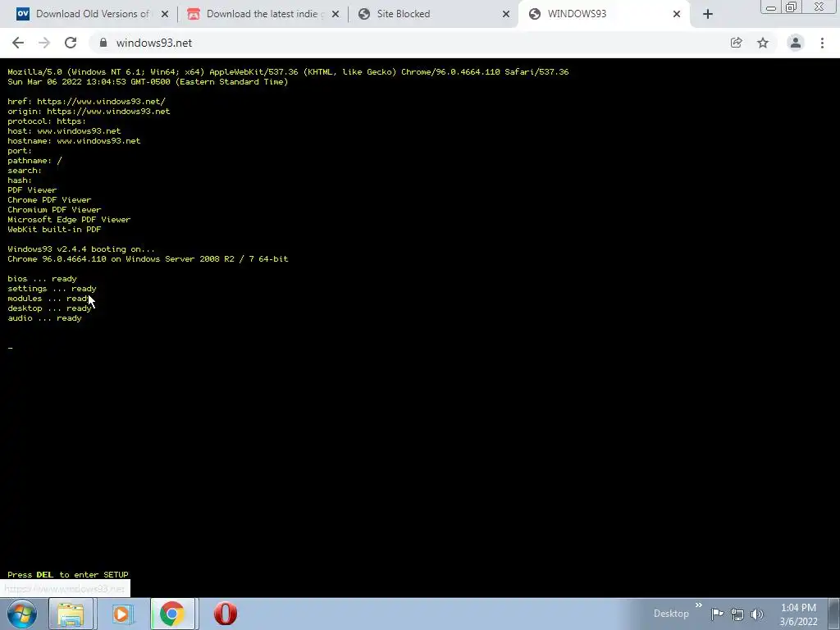
Task: Click the Chrome taskbar icon
Action: tap(172, 614)
